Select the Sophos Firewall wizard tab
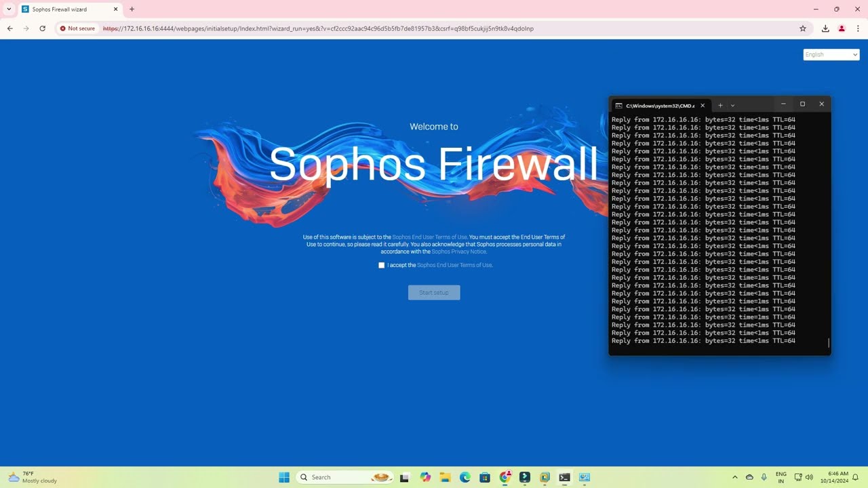Viewport: 868px width, 488px height. click(70, 9)
